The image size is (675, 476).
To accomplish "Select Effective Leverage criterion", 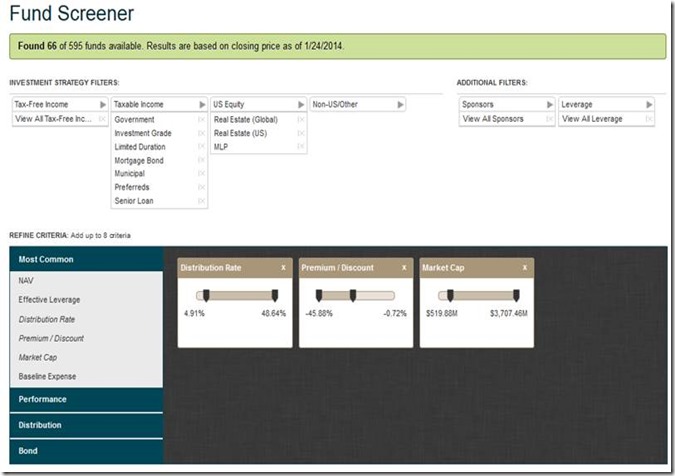I will 49,300.
